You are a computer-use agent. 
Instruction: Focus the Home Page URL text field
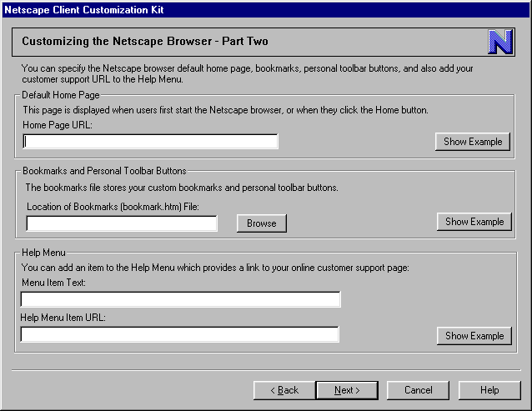150,141
